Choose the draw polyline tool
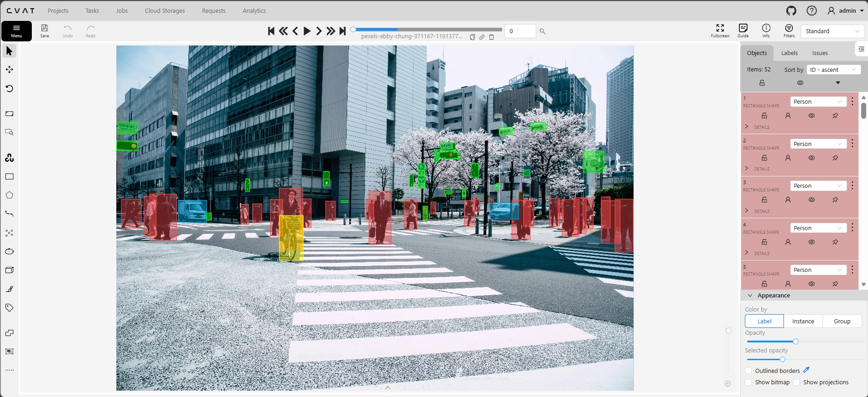 click(10, 214)
